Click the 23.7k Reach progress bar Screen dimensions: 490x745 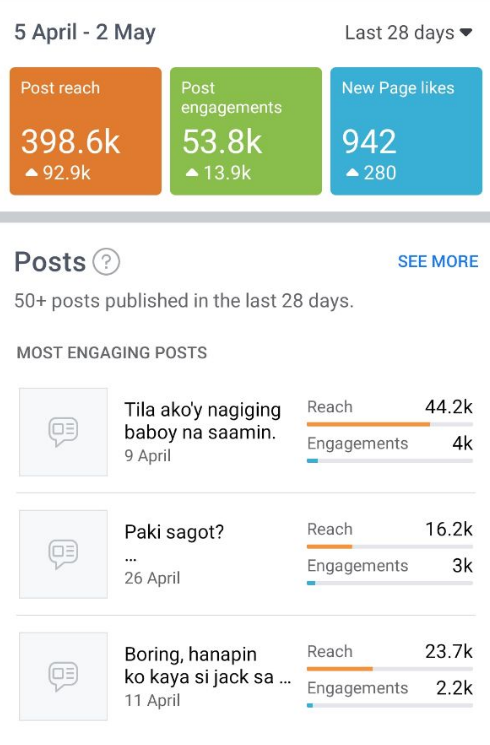click(x=390, y=669)
